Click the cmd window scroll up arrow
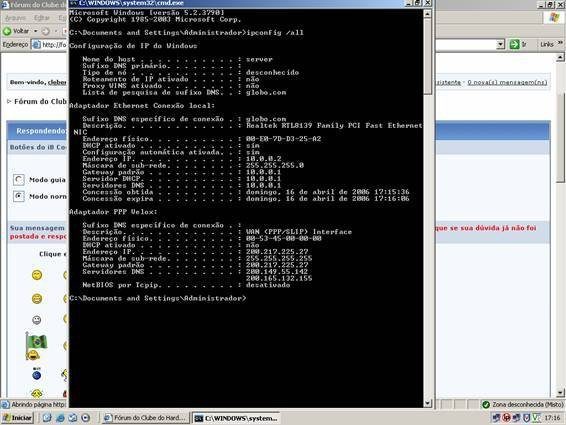 [427, 14]
